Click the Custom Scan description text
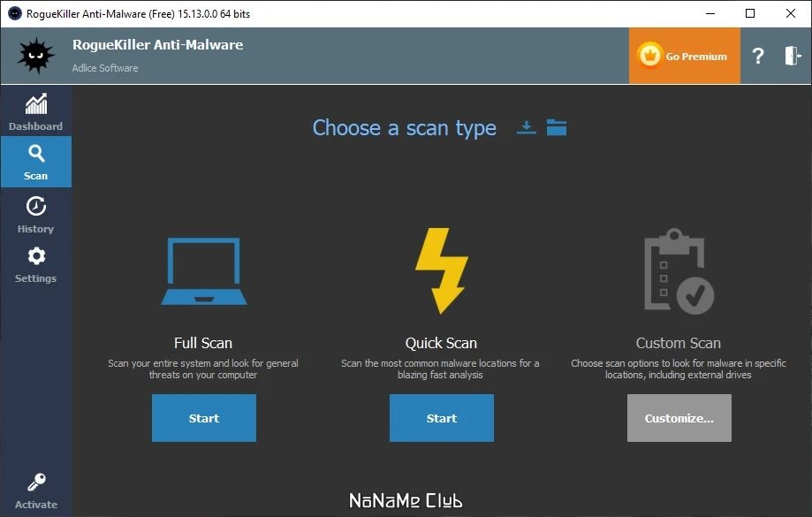The width and height of the screenshot is (812, 517). pos(679,369)
